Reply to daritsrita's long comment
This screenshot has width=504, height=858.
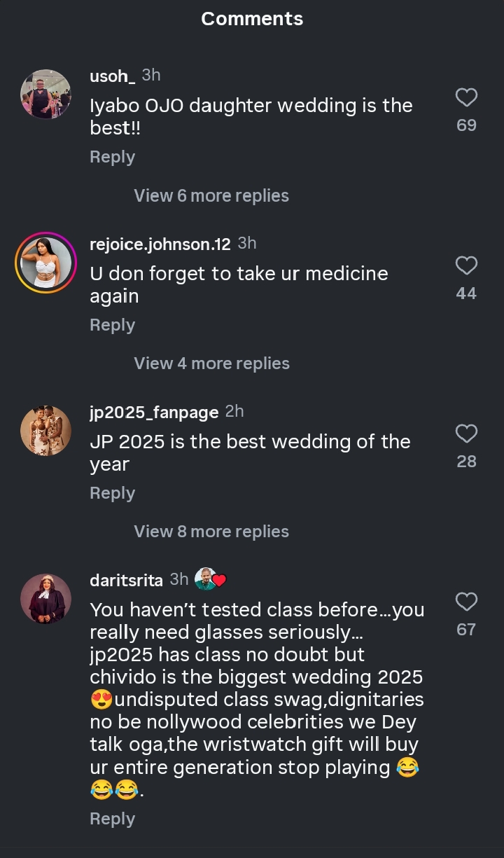[x=112, y=819]
